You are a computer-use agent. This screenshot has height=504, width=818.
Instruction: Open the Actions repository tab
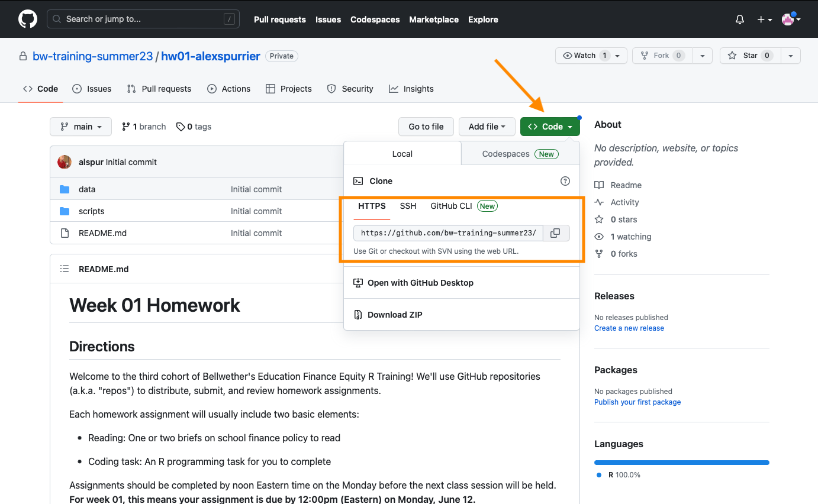(x=228, y=89)
